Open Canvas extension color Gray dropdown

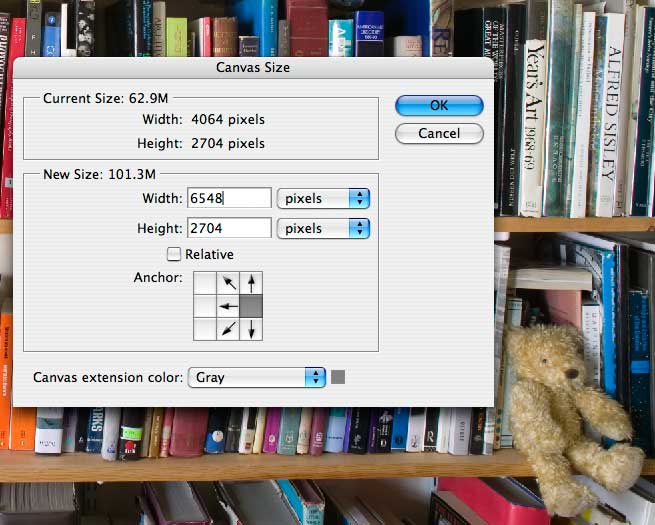coord(257,378)
